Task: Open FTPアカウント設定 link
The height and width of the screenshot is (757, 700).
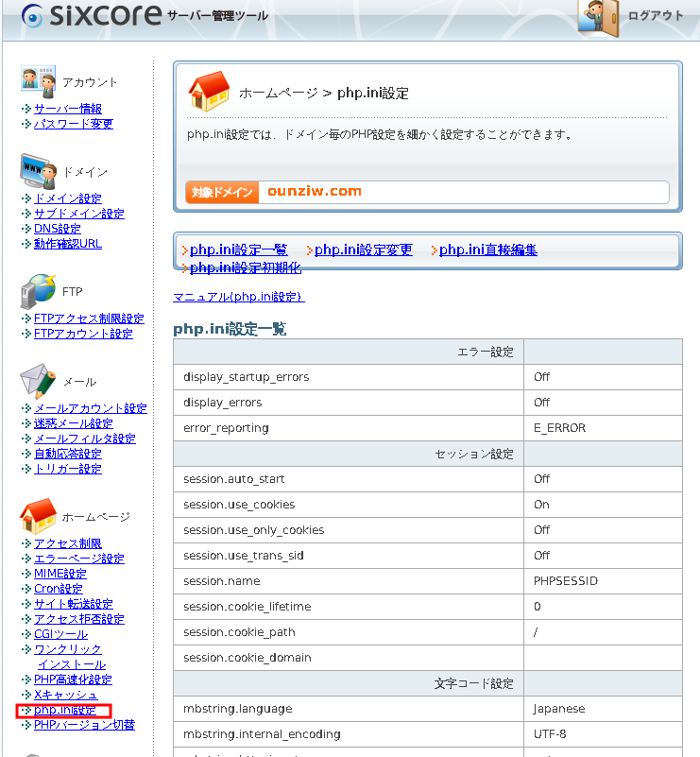Action: tap(83, 333)
